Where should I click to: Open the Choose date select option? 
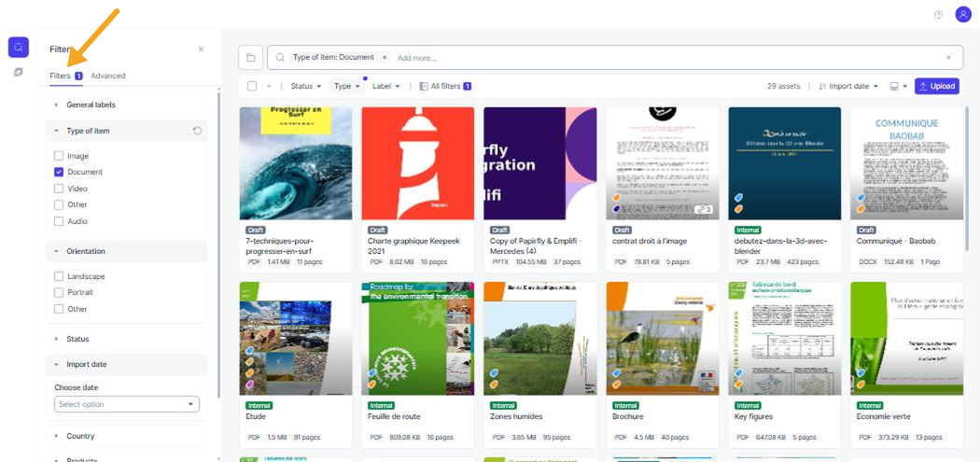pyautogui.click(x=127, y=404)
